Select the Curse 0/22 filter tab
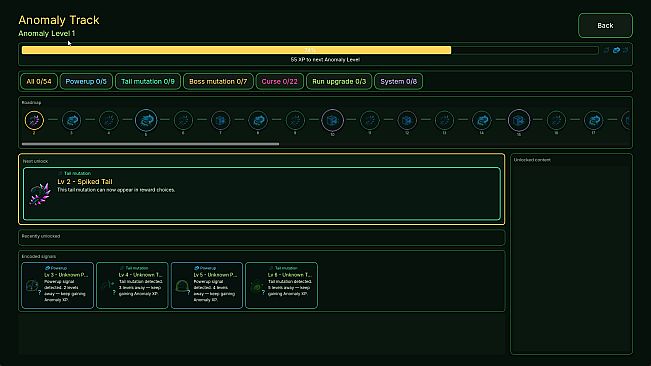 tap(279, 81)
